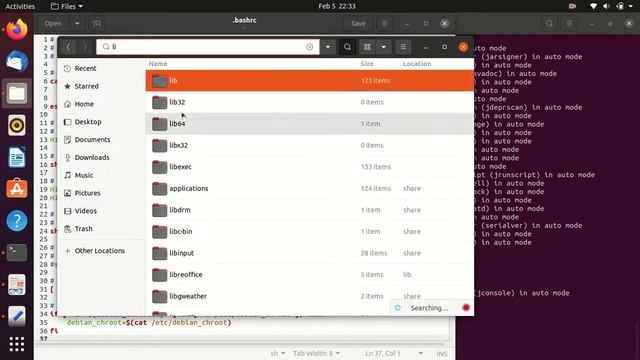
Task: Toggle the search button in Files
Action: [347, 47]
